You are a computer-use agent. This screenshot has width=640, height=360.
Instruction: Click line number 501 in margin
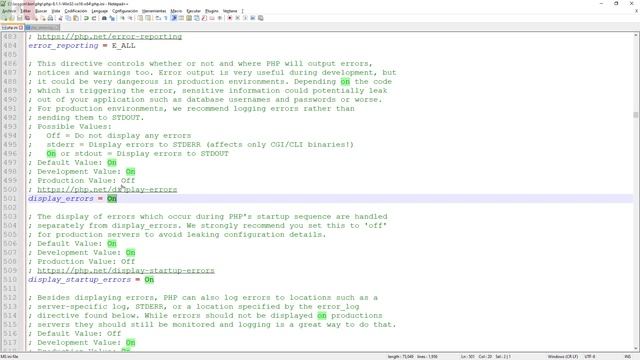(x=10, y=198)
